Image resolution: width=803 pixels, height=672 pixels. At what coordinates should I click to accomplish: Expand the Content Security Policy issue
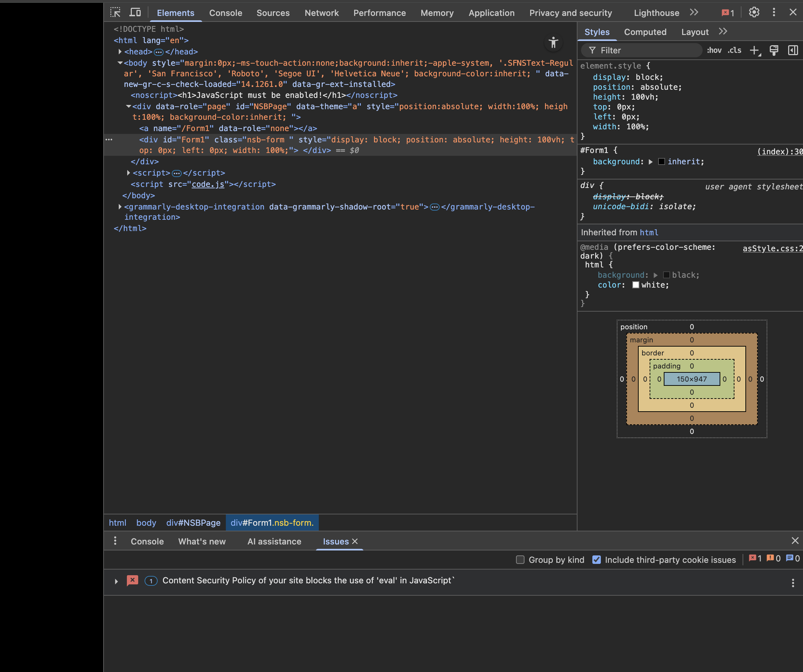pos(116,581)
